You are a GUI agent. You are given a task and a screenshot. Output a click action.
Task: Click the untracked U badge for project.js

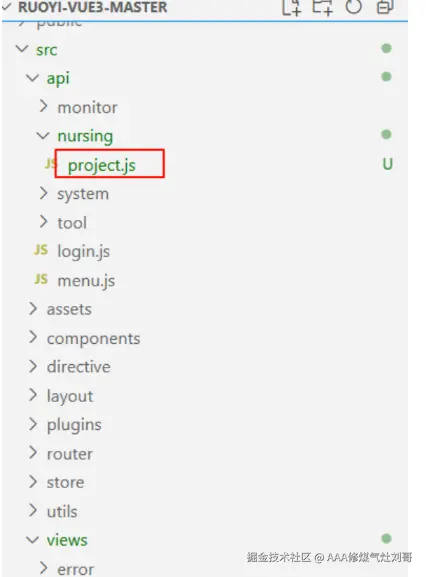[x=387, y=164]
